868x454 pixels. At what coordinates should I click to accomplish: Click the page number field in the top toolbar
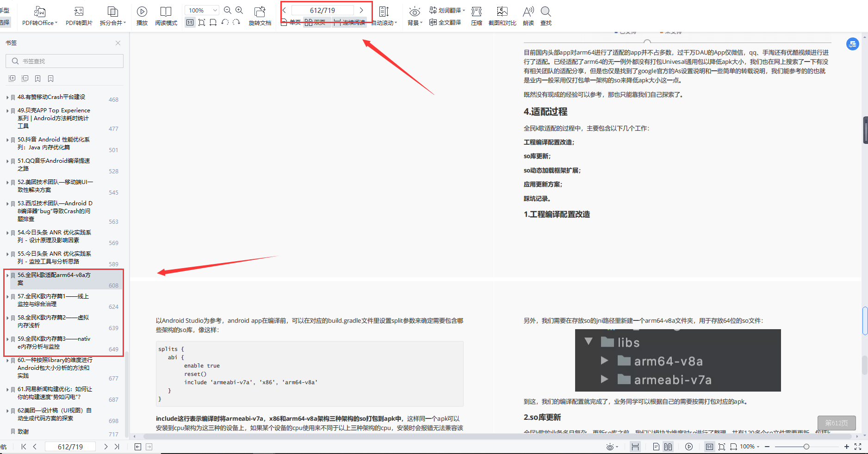(x=322, y=10)
